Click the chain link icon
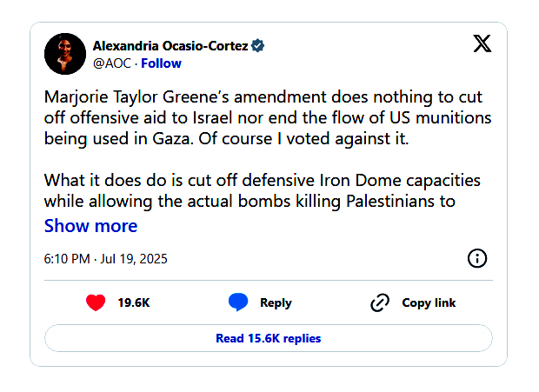The height and width of the screenshot is (392, 539). (379, 302)
